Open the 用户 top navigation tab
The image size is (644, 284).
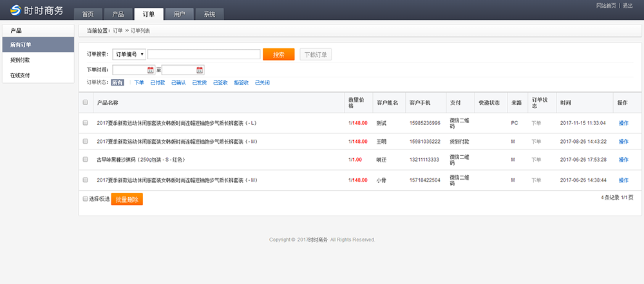(179, 14)
